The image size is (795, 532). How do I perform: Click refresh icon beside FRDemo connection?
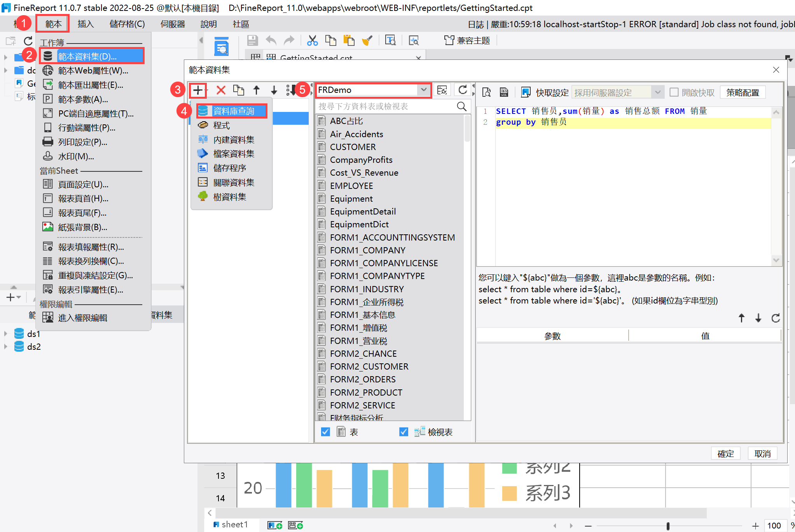coord(462,90)
